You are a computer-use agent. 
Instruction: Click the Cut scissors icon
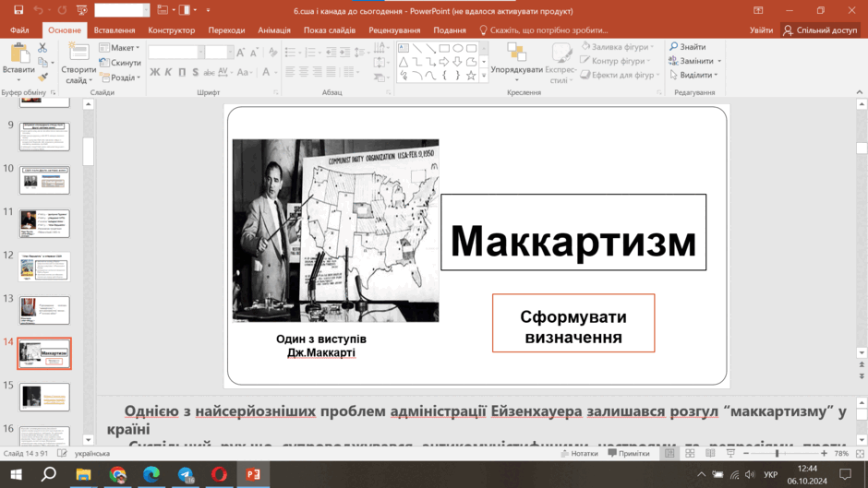pos(42,48)
